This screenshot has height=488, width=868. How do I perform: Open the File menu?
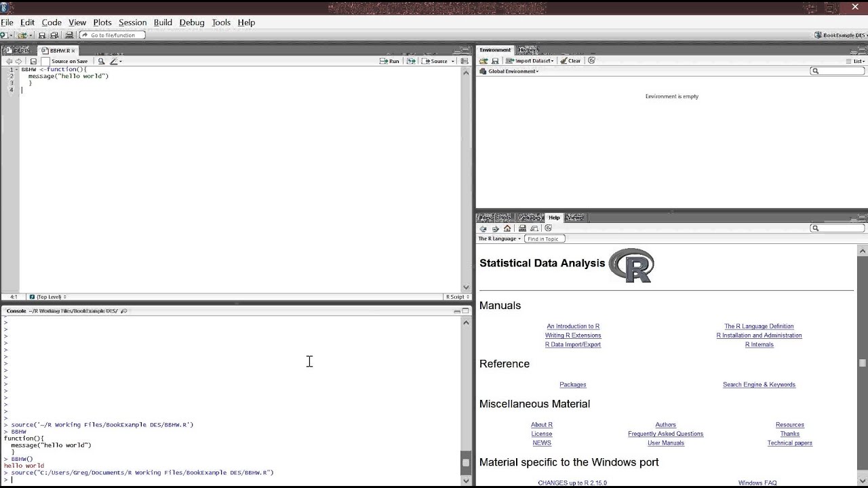(x=7, y=22)
